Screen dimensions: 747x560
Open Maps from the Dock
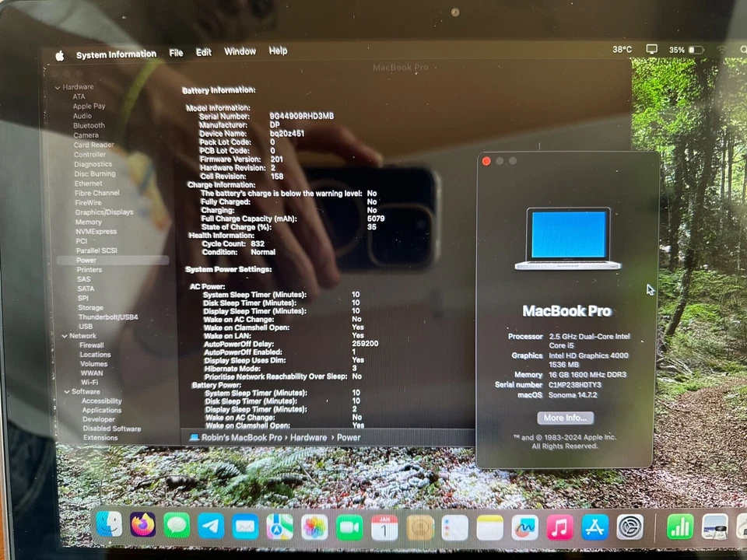(x=279, y=527)
